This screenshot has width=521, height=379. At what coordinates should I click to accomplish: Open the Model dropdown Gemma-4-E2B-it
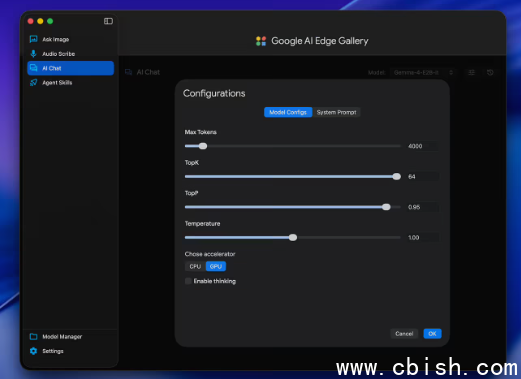click(x=423, y=73)
